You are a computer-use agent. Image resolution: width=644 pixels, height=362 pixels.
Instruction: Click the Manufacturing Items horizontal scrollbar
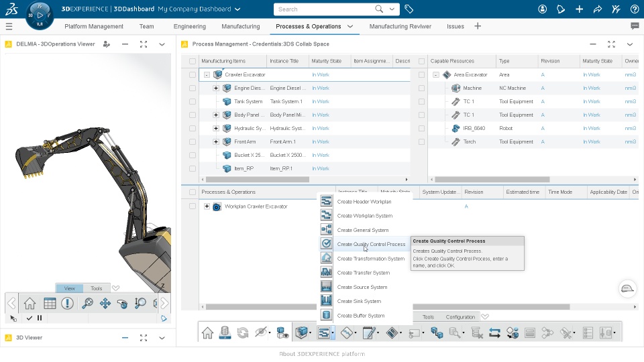click(x=258, y=180)
